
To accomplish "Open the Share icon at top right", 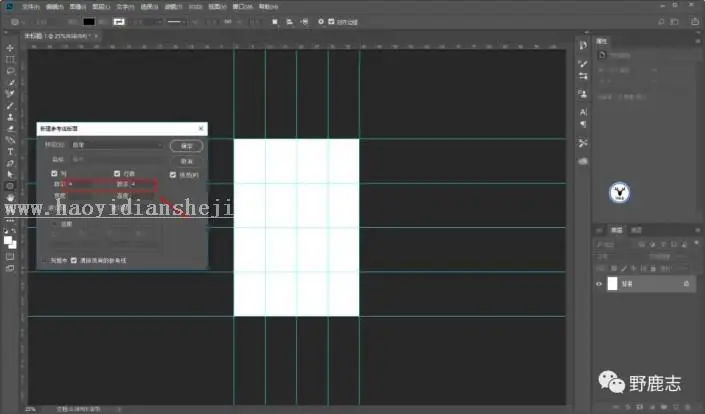I will click(x=694, y=22).
